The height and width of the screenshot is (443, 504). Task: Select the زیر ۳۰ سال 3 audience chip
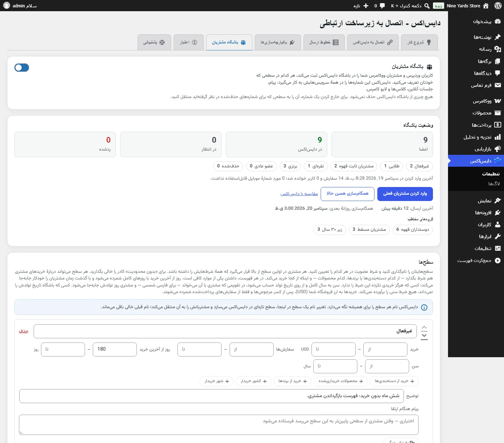(330, 229)
